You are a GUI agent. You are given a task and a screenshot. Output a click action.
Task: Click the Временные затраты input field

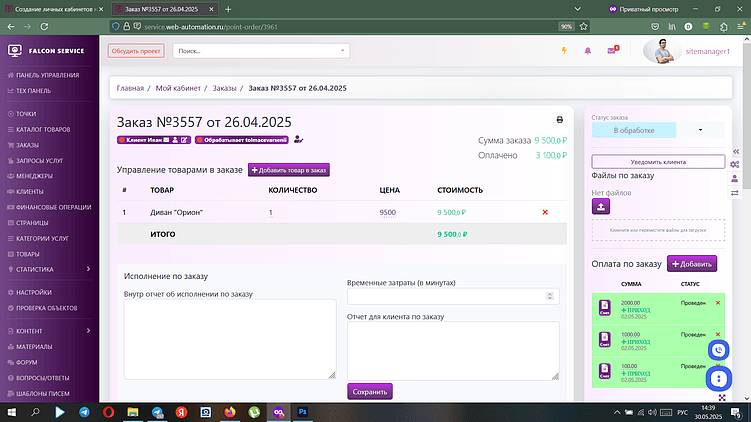(453, 297)
